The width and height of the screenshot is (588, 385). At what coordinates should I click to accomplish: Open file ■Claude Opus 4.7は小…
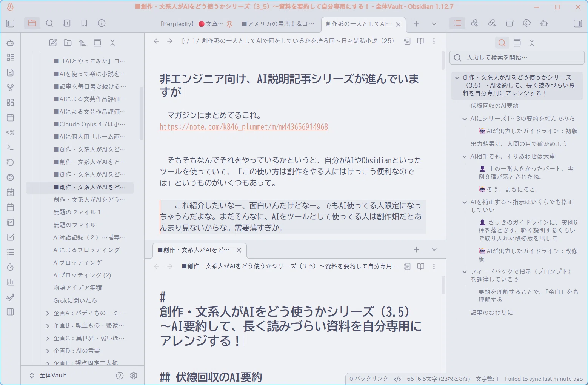click(90, 124)
